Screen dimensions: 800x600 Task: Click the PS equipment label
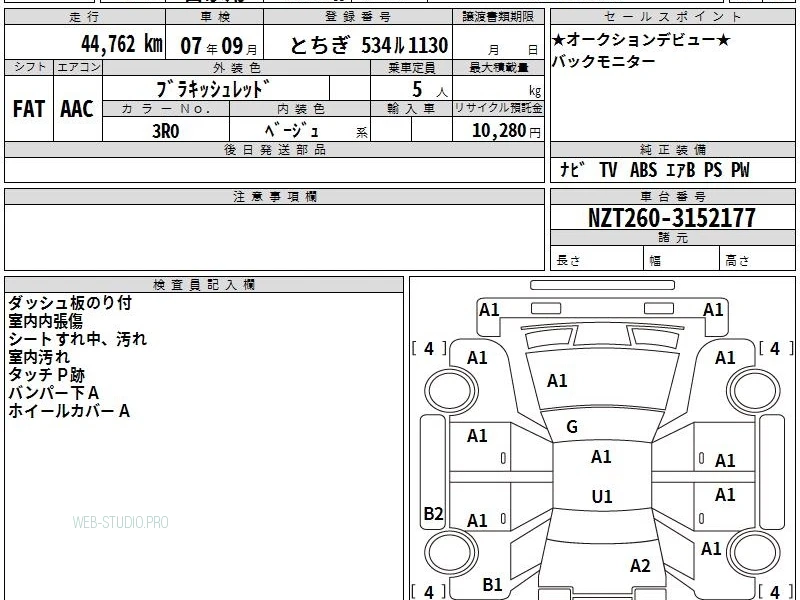click(713, 169)
